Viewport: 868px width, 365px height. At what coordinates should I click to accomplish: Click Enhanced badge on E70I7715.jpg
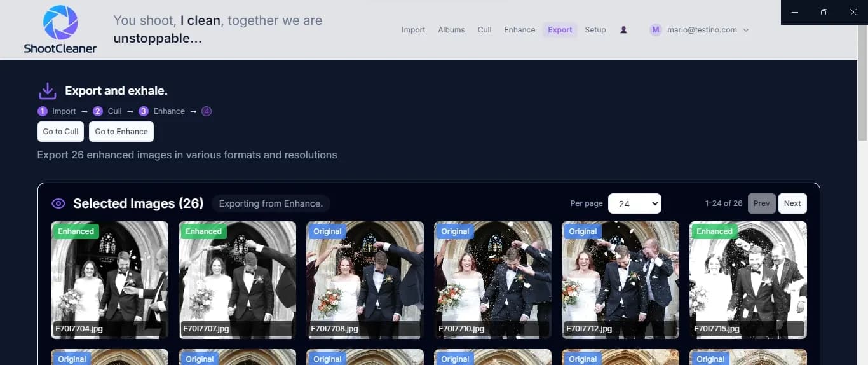(714, 231)
